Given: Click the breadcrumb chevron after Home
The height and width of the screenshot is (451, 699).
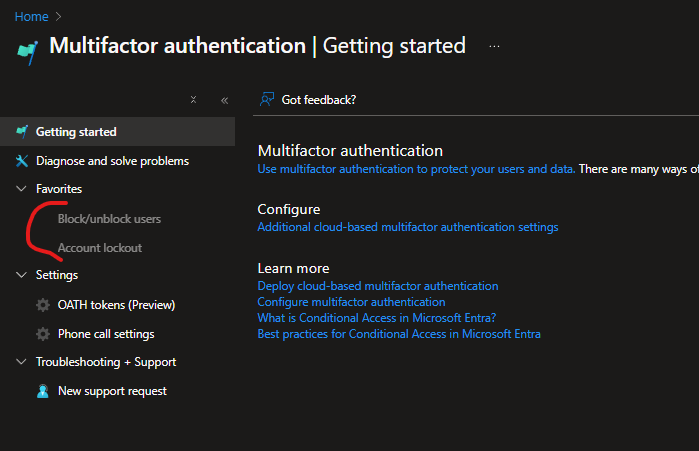Looking at the screenshot, I should coord(58,16).
